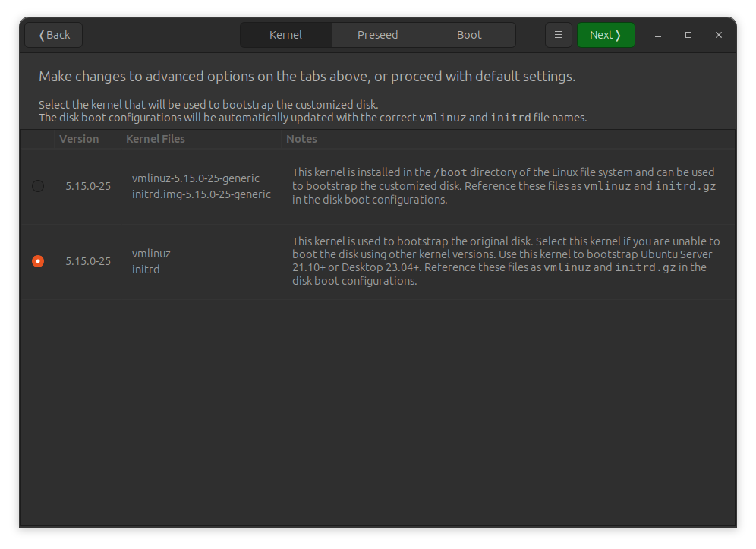Click the notes about bootstrapping Ubuntu Server 21.10+
The width and height of the screenshot is (756, 549).
click(501, 260)
